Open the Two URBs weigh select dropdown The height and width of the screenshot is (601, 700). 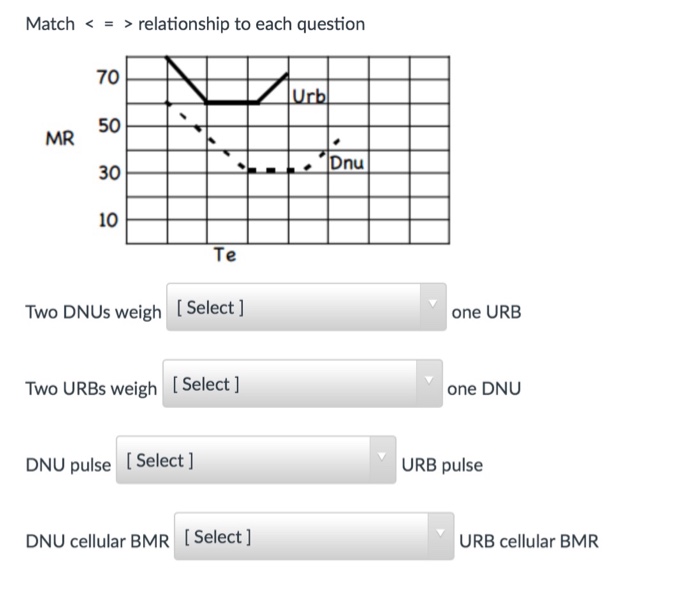pos(302,384)
